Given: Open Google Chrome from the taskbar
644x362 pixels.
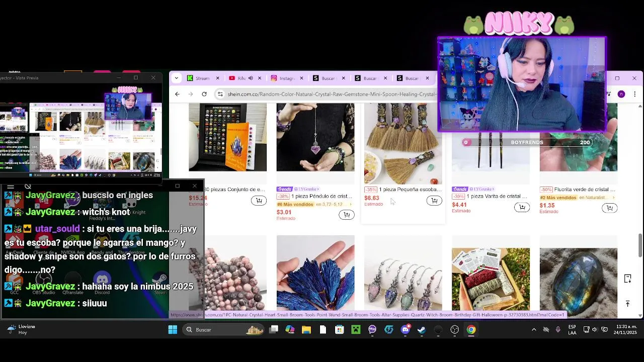Looking at the screenshot, I should (471, 330).
